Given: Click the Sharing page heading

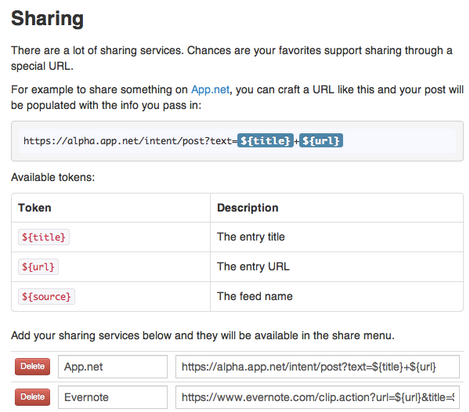Looking at the screenshot, I should [x=47, y=19].
